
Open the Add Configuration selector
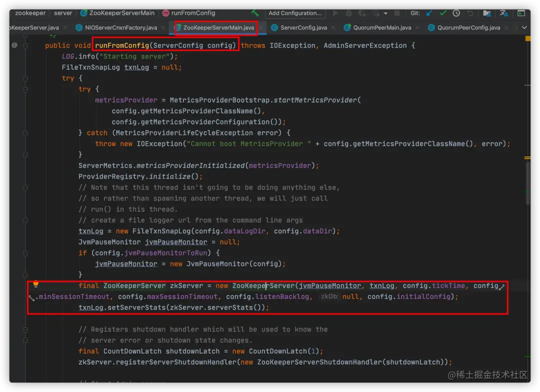pyautogui.click(x=295, y=13)
